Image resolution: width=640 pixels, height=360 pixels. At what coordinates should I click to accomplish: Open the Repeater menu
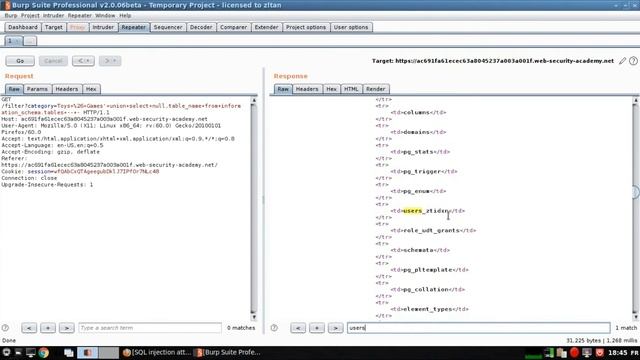tap(80, 16)
